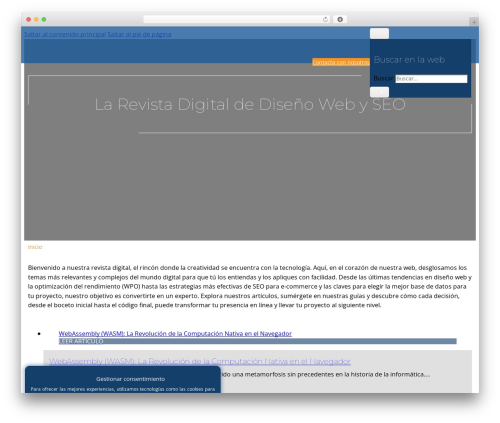
Task: Click the search toggle button above search panel
Action: (379, 33)
